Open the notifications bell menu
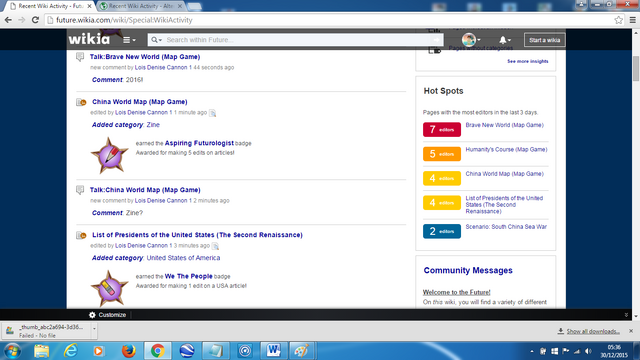 point(504,40)
